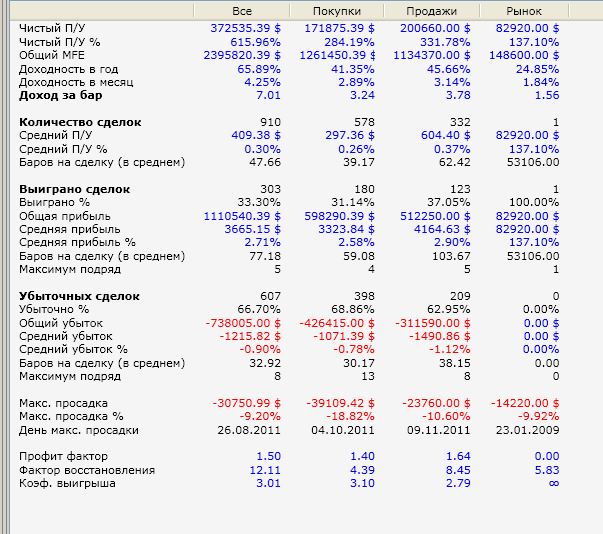The width and height of the screenshot is (603, 534).
Task: Click the 'Продажи' column header
Action: coord(431,11)
